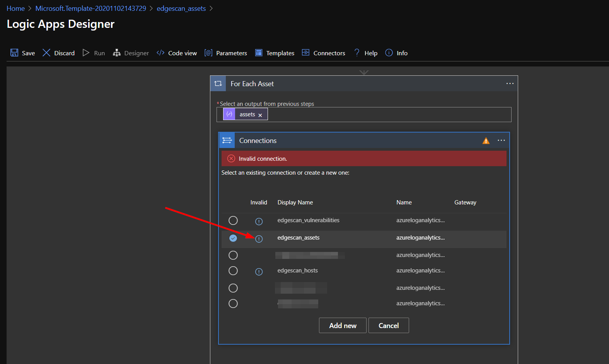The width and height of the screenshot is (609, 364).
Task: Click the Home breadcrumb link
Action: click(15, 9)
